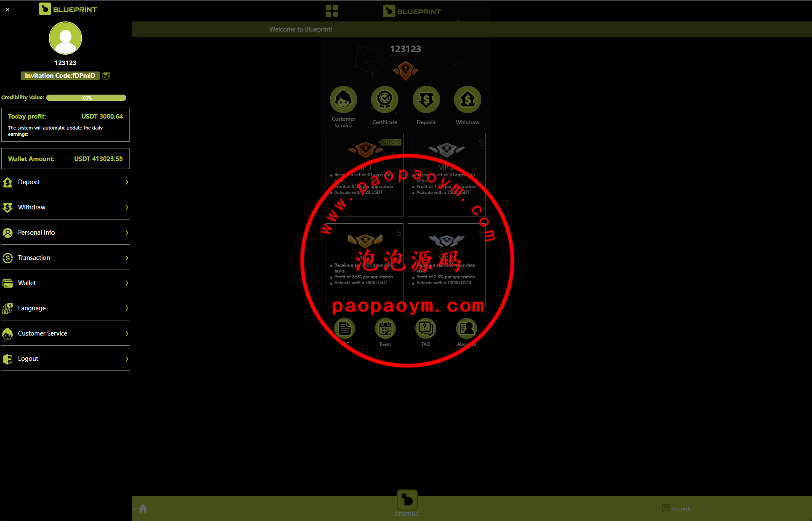This screenshot has height=521, width=812.
Task: Open the Withdraw menu entry
Action: [65, 207]
